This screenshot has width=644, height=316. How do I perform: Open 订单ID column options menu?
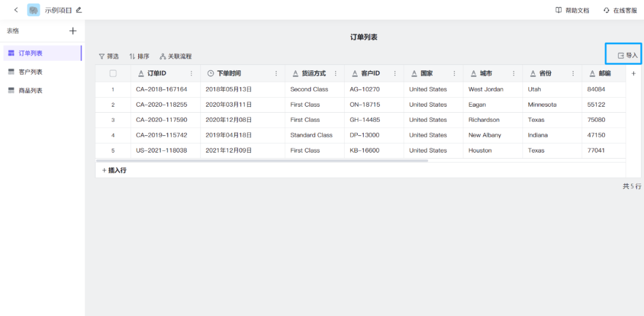(191, 73)
